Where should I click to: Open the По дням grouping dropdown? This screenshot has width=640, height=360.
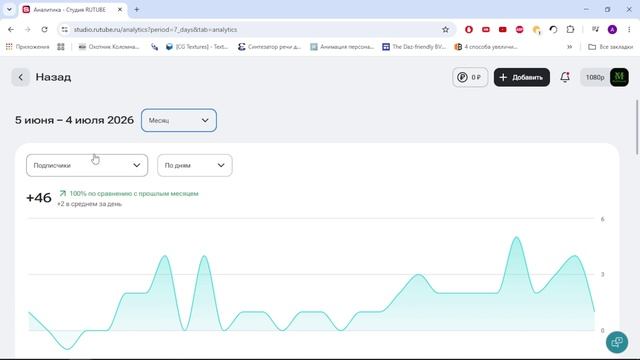[195, 165]
